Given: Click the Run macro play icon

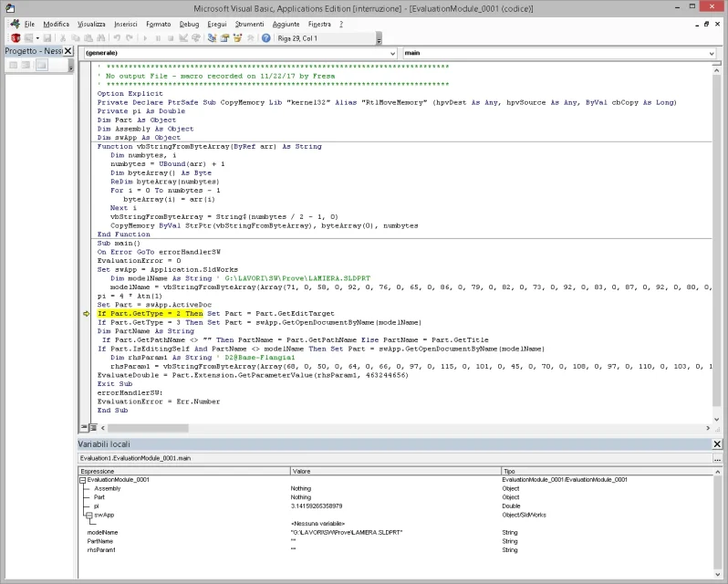Looking at the screenshot, I should 145,38.
